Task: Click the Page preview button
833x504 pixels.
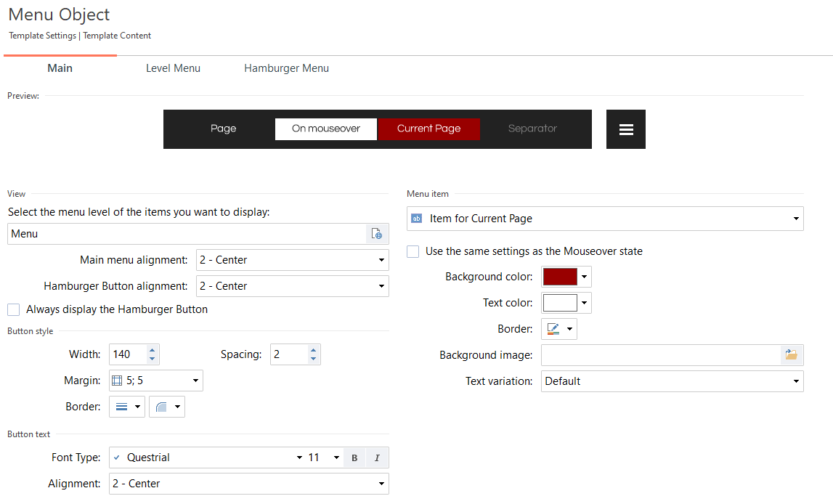Action: pos(223,129)
